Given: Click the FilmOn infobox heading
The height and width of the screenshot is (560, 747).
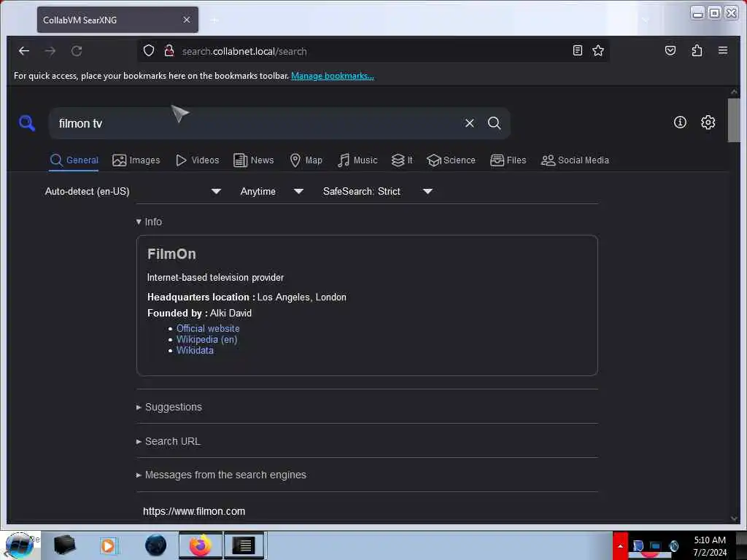Looking at the screenshot, I should click(171, 254).
